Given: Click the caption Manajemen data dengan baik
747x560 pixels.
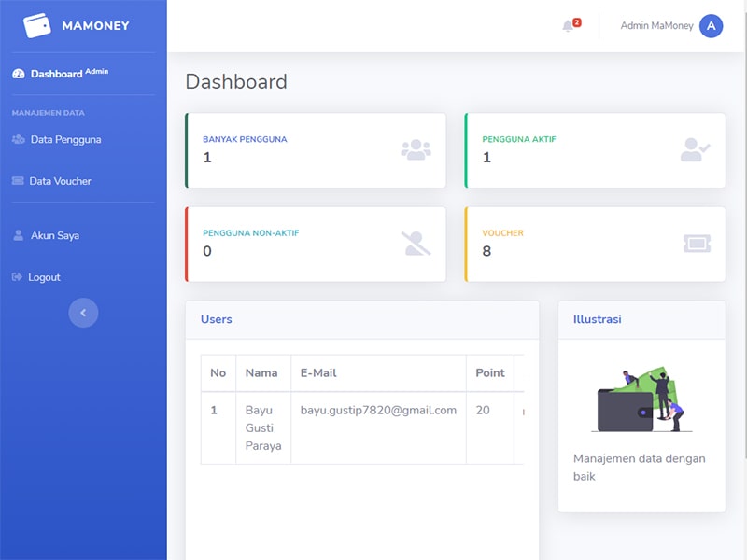Looking at the screenshot, I should (x=639, y=468).
